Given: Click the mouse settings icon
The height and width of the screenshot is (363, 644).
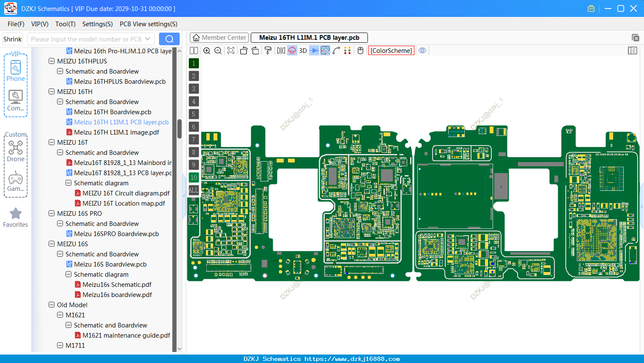Looking at the screenshot, I should tap(360, 51).
